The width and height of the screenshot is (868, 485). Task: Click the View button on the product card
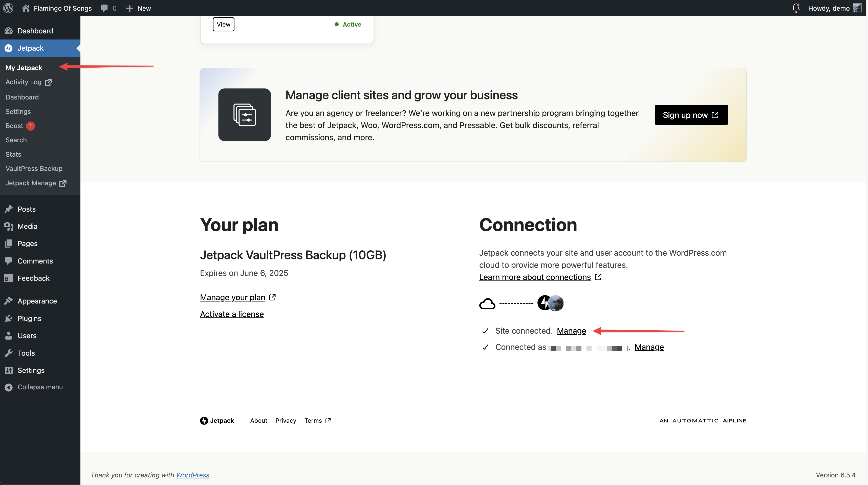[x=223, y=24]
